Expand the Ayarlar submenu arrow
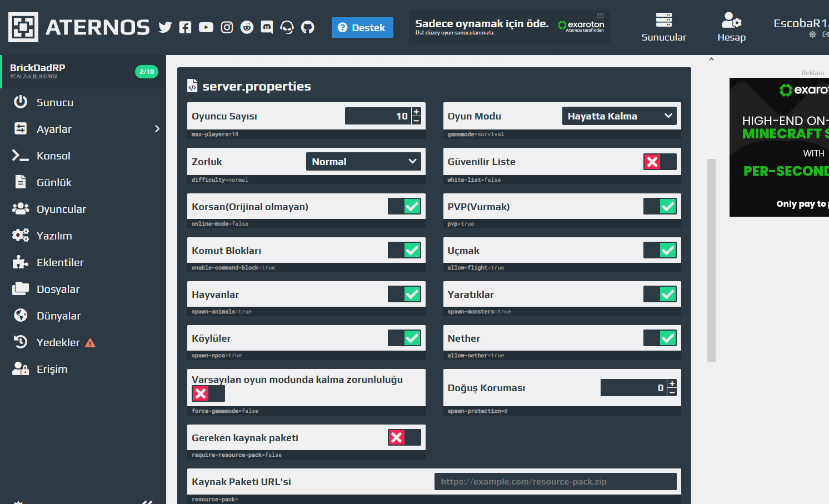This screenshot has width=829, height=504. [x=157, y=129]
